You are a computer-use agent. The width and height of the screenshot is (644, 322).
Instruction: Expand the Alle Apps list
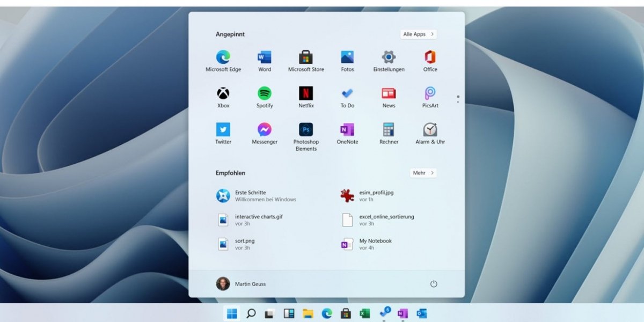[418, 34]
